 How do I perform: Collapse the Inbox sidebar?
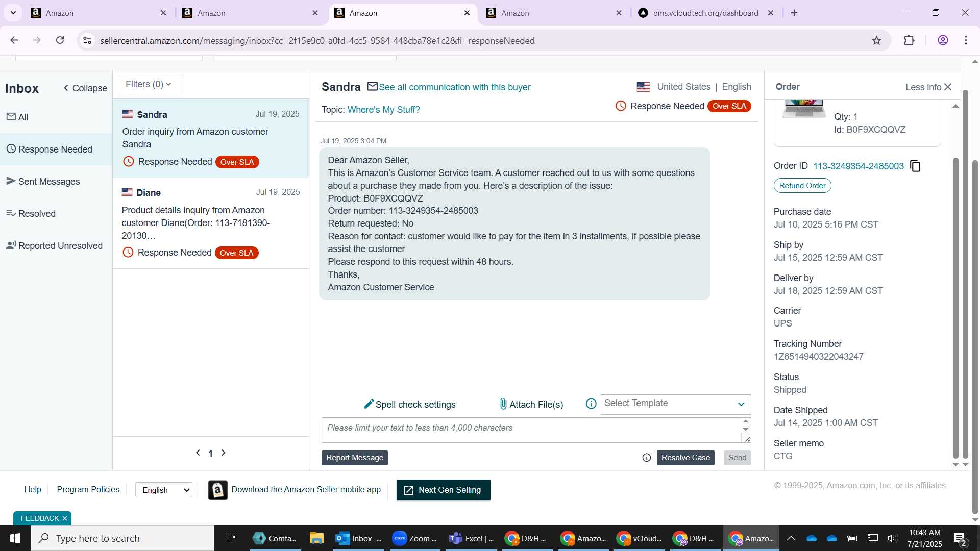(85, 88)
